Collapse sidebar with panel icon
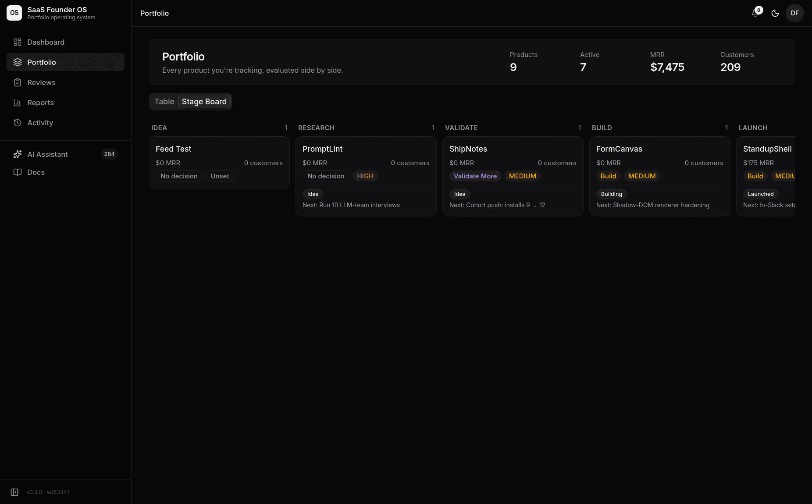Viewport: 812px width, 504px height. click(14, 492)
